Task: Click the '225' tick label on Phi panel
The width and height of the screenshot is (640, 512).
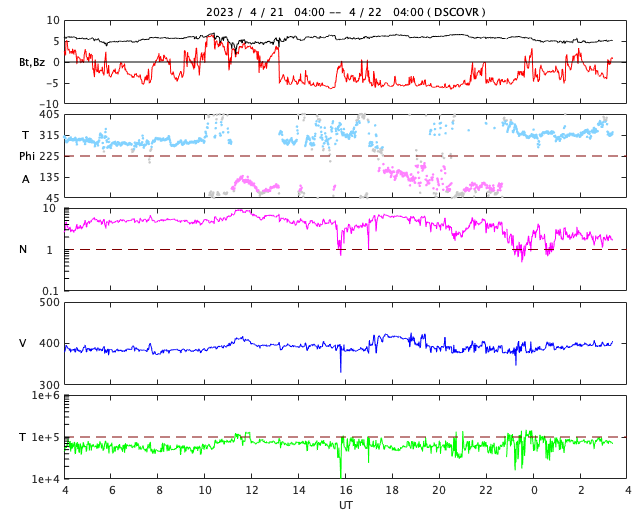Action: point(49,156)
